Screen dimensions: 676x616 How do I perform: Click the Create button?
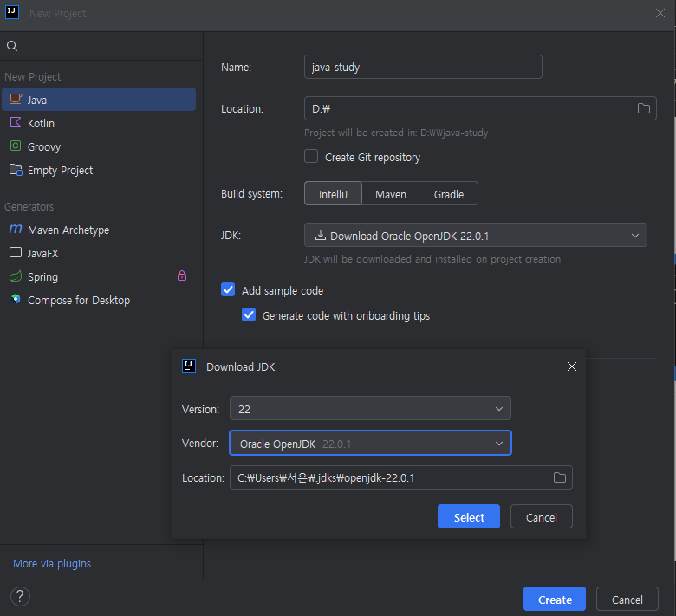555,599
